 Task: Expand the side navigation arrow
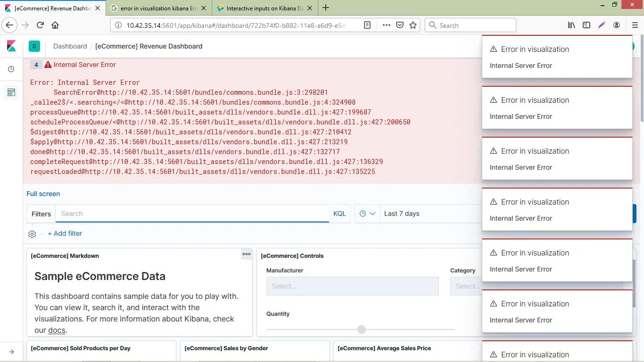[x=11, y=352]
